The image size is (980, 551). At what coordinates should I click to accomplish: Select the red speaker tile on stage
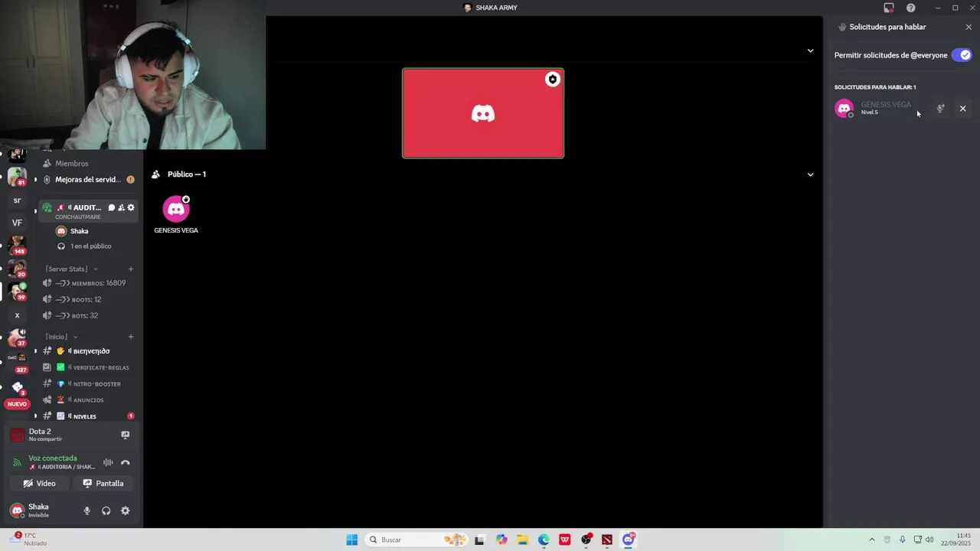(x=483, y=113)
